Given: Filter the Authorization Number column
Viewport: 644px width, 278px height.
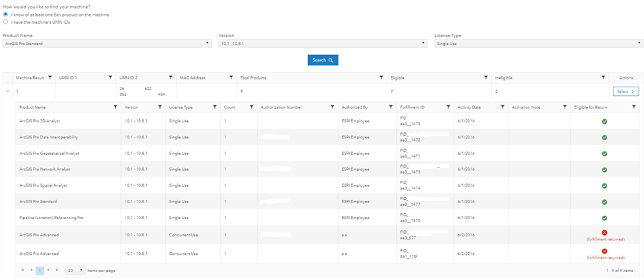Looking at the screenshot, I should (333, 107).
